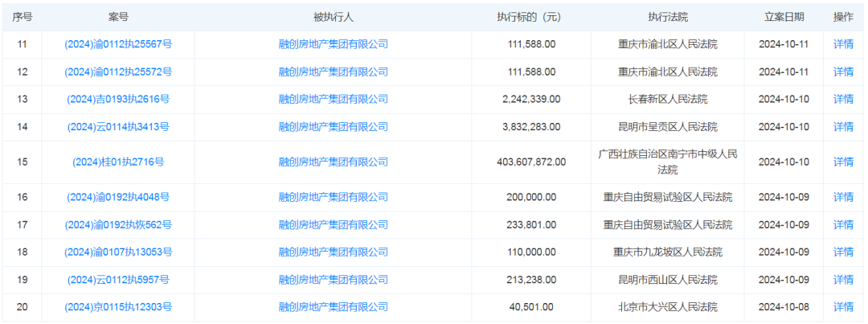
Task: Select amount 200,000.00
Action: [531, 197]
